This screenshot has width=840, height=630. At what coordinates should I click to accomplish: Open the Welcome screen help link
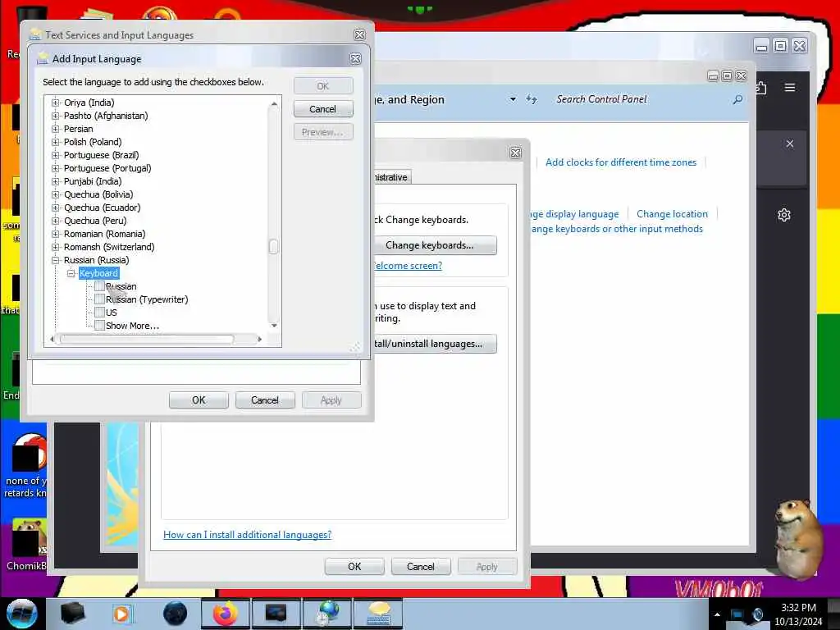(409, 266)
